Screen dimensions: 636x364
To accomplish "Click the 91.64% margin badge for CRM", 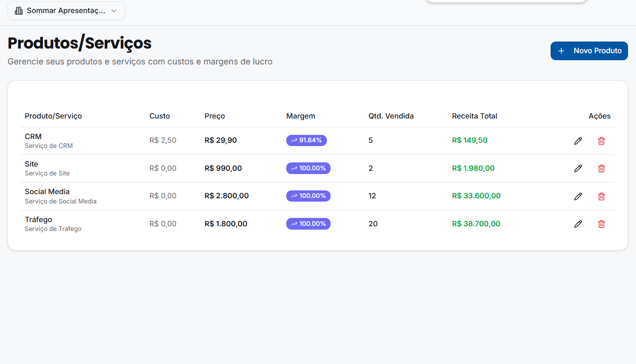I will (x=306, y=140).
